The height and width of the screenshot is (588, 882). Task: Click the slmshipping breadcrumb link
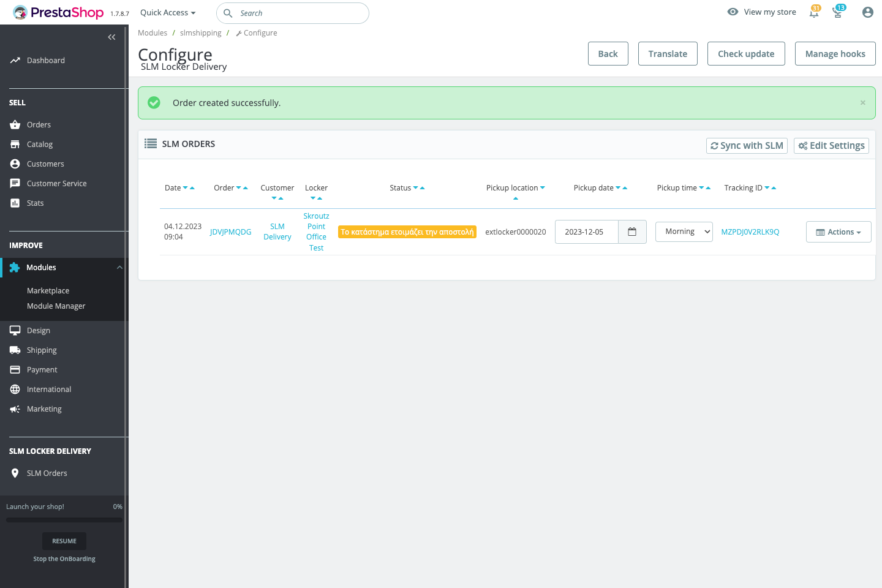tap(201, 33)
